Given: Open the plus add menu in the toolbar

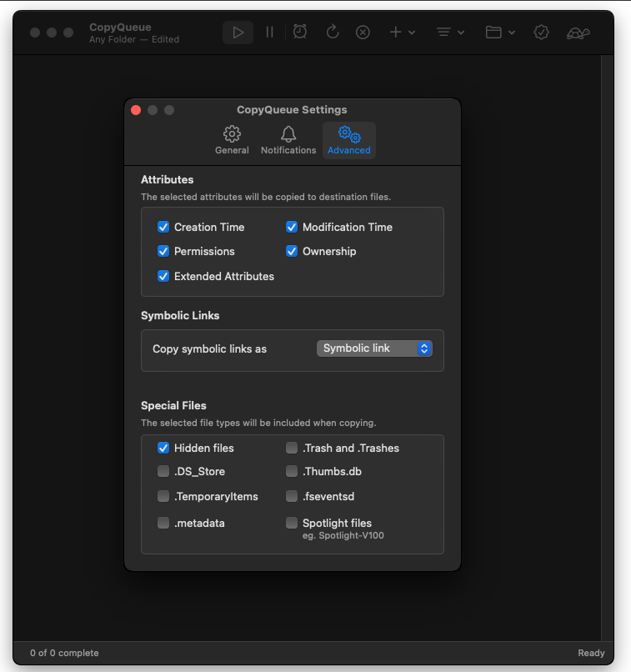Looking at the screenshot, I should pyautogui.click(x=402, y=33).
